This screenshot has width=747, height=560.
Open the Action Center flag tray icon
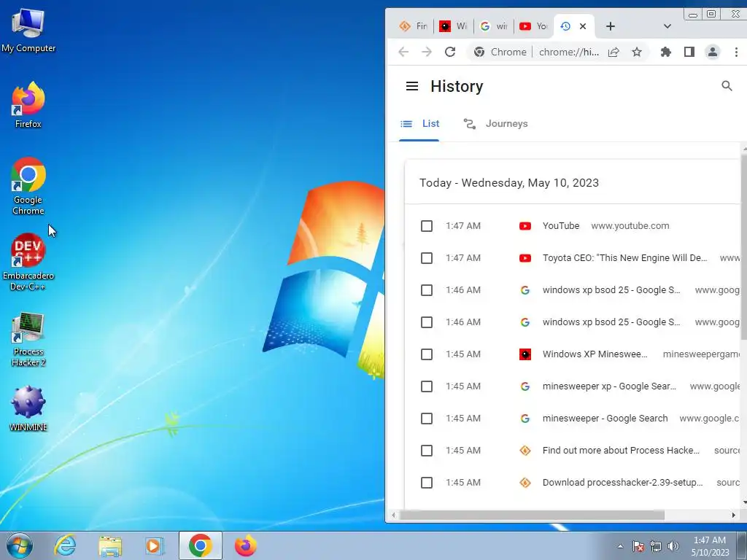[x=638, y=546]
